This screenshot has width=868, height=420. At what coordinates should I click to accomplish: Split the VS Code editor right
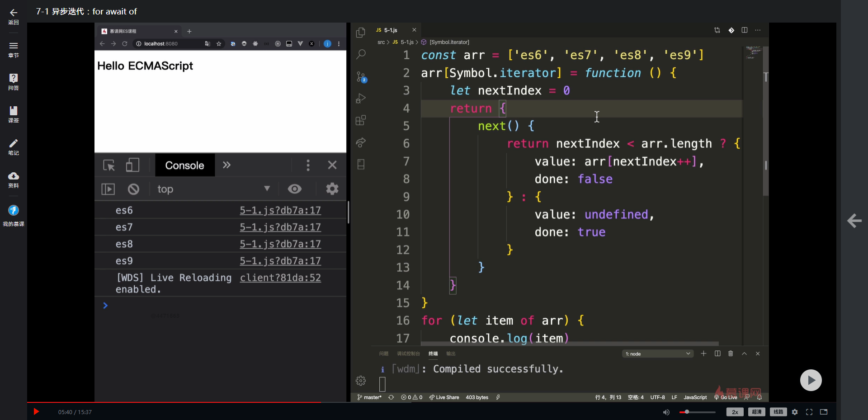coord(745,30)
